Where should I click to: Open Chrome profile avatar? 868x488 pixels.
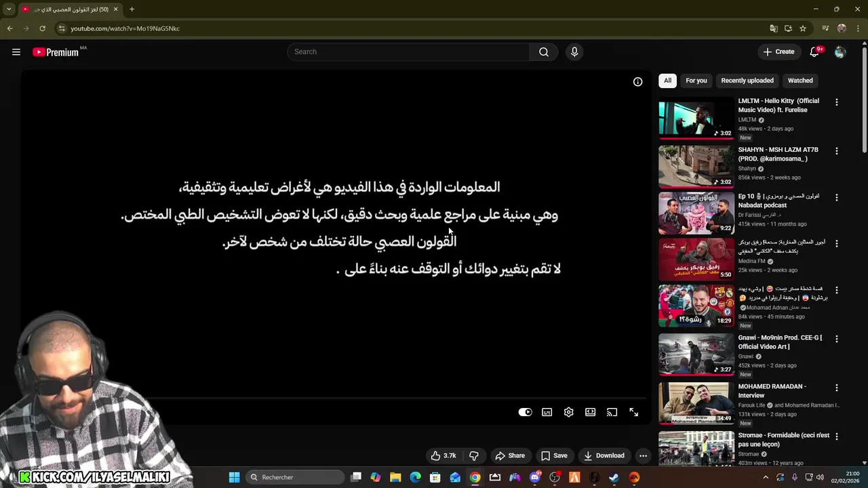(x=842, y=28)
